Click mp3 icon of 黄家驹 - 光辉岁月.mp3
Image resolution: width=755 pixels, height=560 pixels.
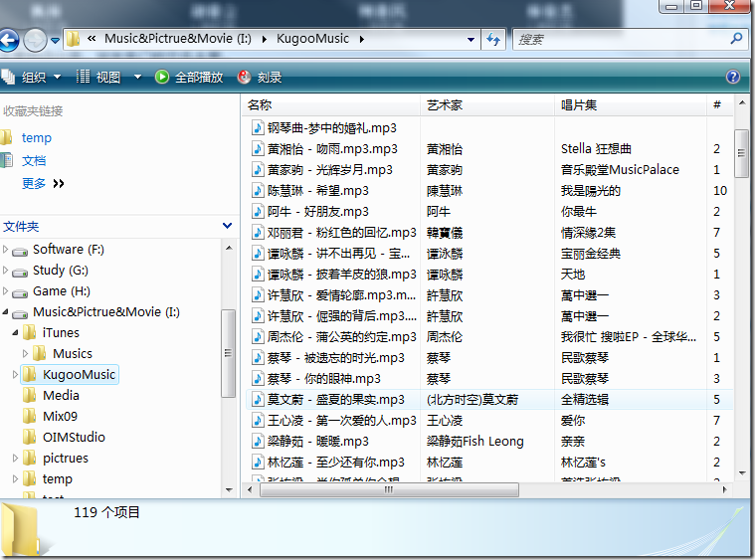[x=258, y=169]
